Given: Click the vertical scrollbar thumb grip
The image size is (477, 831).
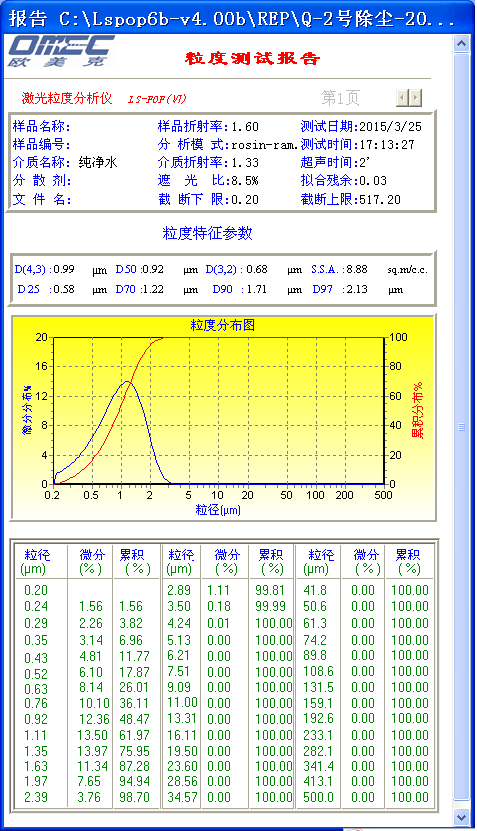Looking at the screenshot, I should pyautogui.click(x=461, y=427).
